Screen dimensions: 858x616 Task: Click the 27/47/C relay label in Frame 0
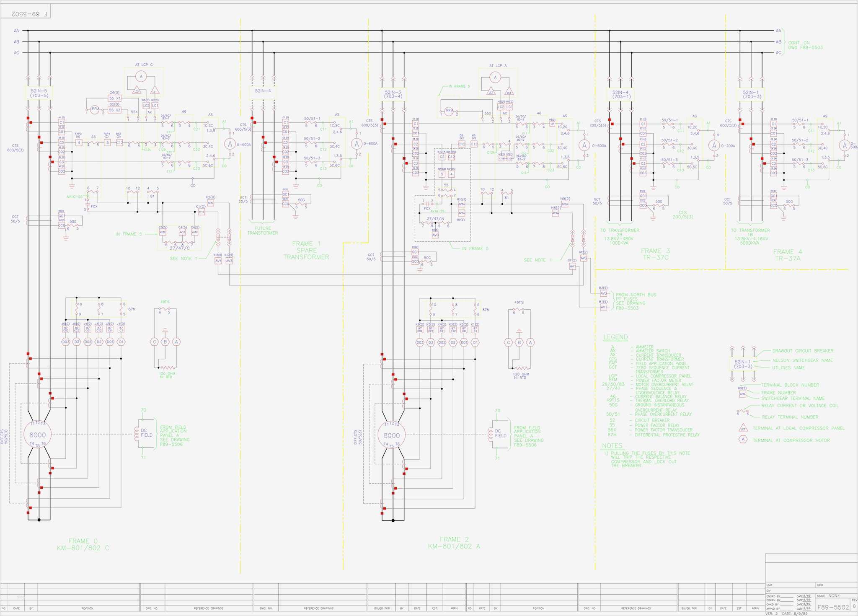pyautogui.click(x=179, y=248)
